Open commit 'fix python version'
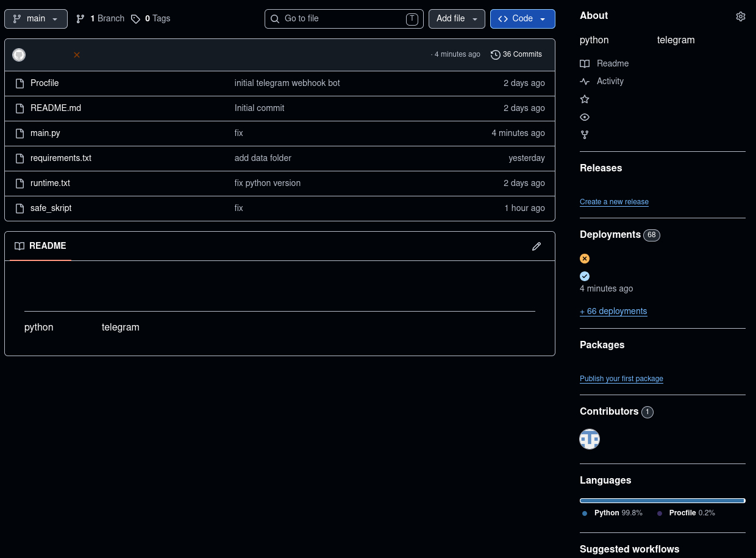The image size is (756, 558). coord(268,183)
